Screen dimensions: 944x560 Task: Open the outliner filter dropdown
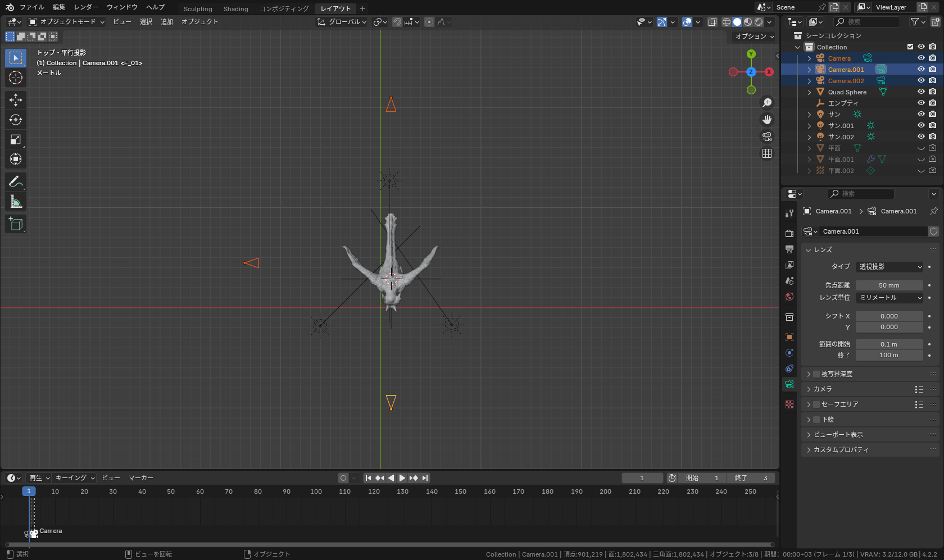click(x=918, y=22)
